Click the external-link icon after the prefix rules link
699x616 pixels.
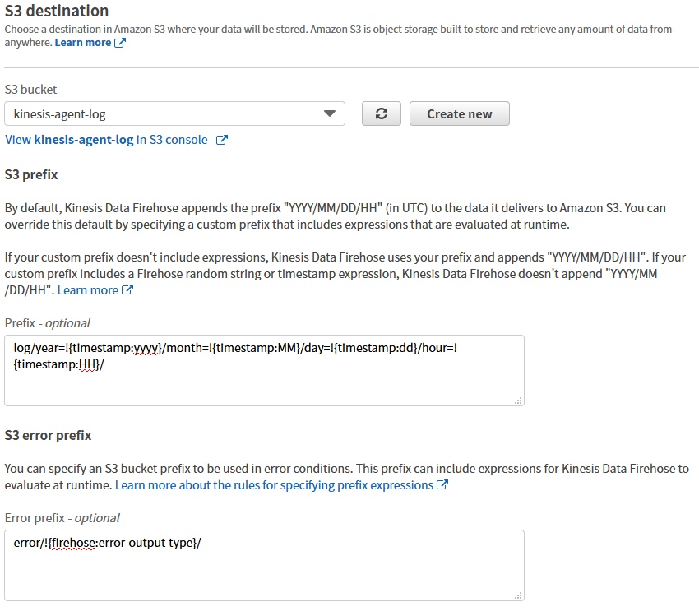[441, 484]
